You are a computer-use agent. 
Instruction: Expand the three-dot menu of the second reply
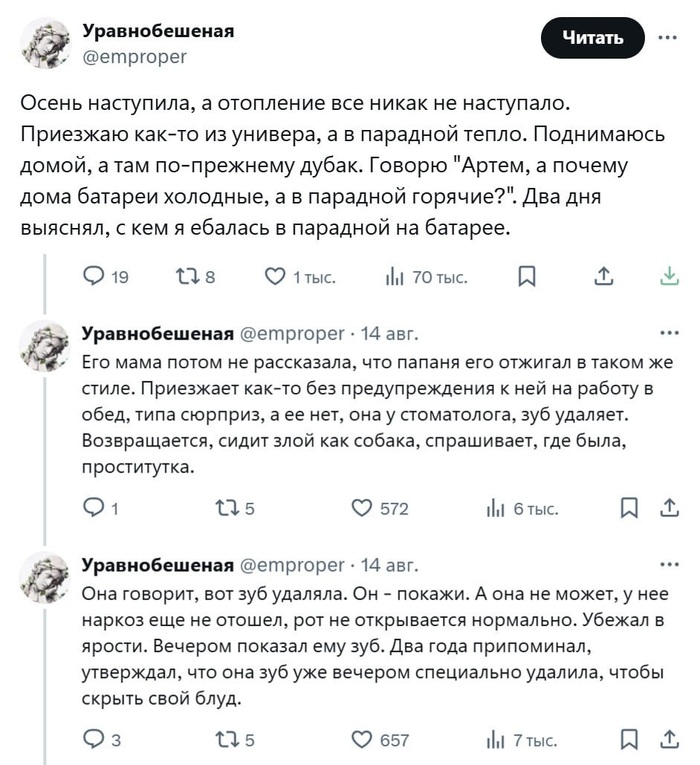click(x=669, y=565)
